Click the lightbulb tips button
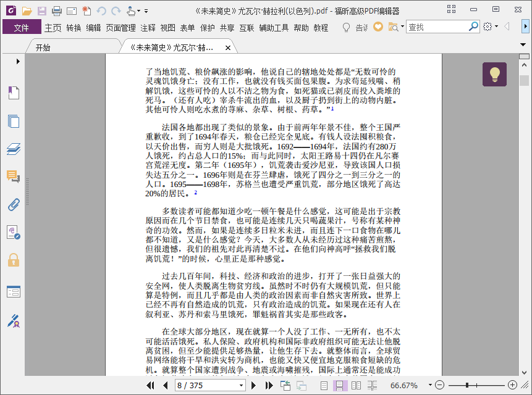This screenshot has height=395, width=532. pyautogui.click(x=494, y=74)
